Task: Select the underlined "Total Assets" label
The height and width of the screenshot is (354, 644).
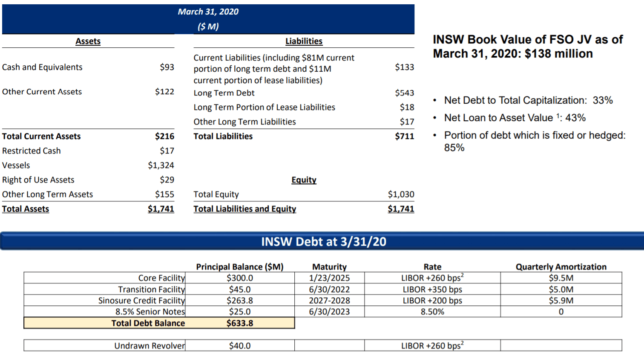Action: 26,209
